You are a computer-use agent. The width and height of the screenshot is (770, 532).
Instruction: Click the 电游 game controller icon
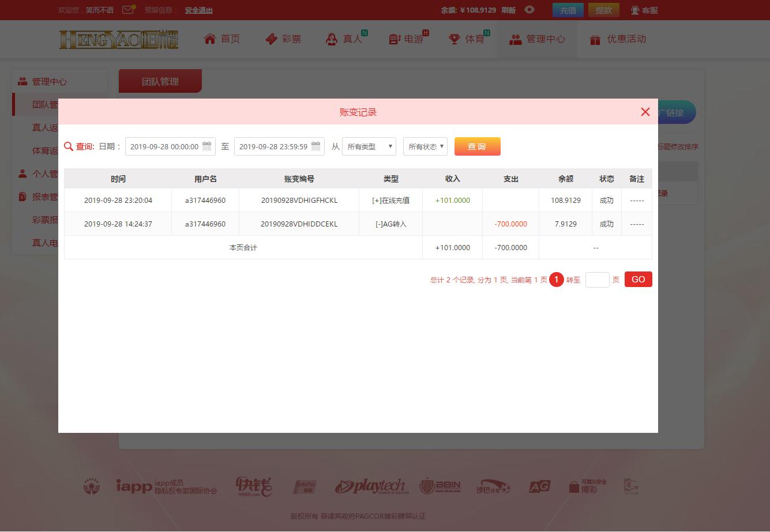[x=393, y=39]
